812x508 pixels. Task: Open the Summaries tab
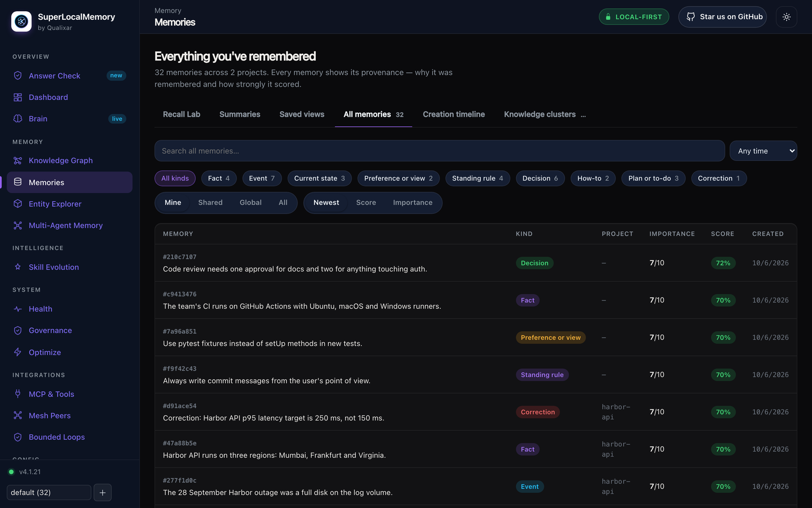tap(240, 114)
